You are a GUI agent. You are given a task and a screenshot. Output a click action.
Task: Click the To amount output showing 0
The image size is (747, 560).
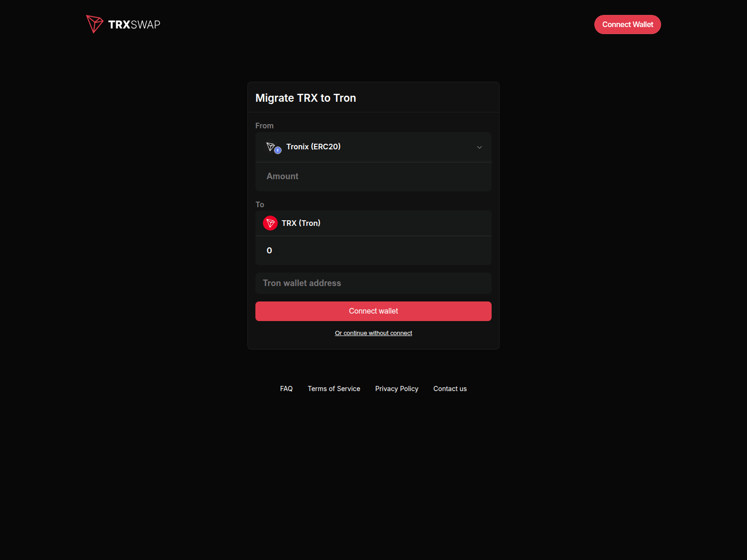coord(373,251)
